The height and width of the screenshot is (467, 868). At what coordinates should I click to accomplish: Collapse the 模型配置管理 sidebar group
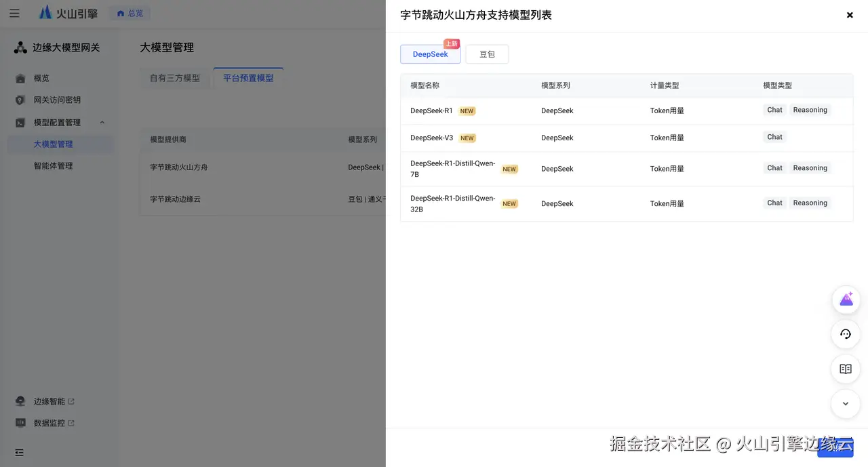102,122
